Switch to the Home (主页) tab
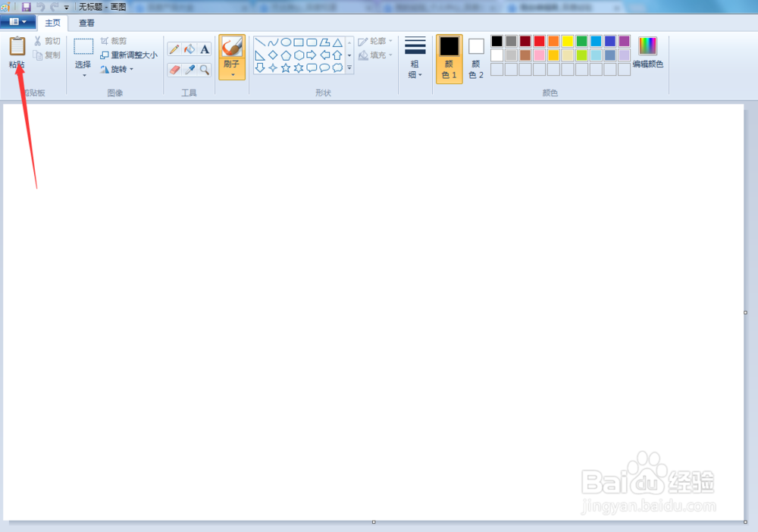The width and height of the screenshot is (758, 532). (x=53, y=23)
